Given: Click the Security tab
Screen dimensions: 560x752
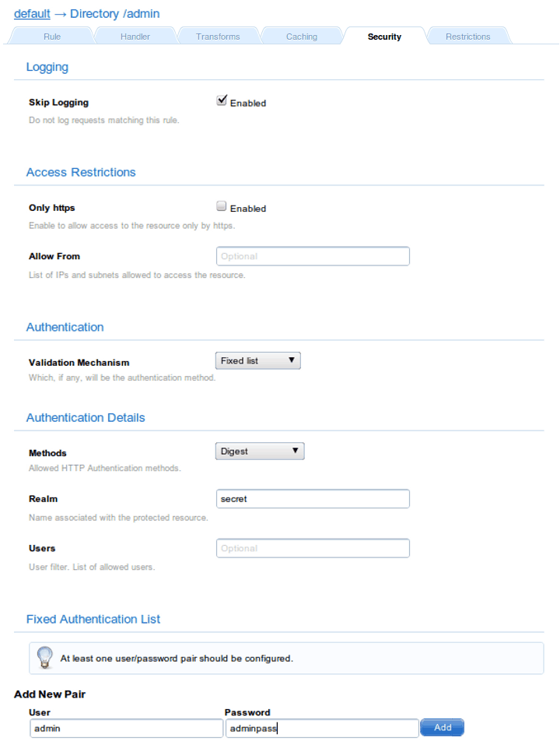Looking at the screenshot, I should [384, 37].
